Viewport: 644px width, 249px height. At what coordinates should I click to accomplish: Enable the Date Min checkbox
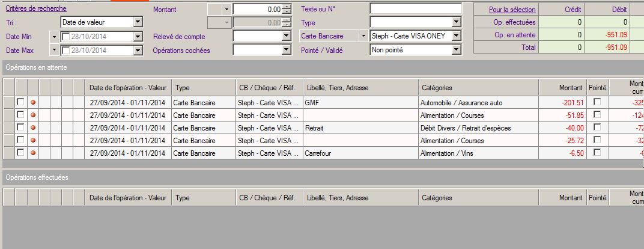pos(66,37)
